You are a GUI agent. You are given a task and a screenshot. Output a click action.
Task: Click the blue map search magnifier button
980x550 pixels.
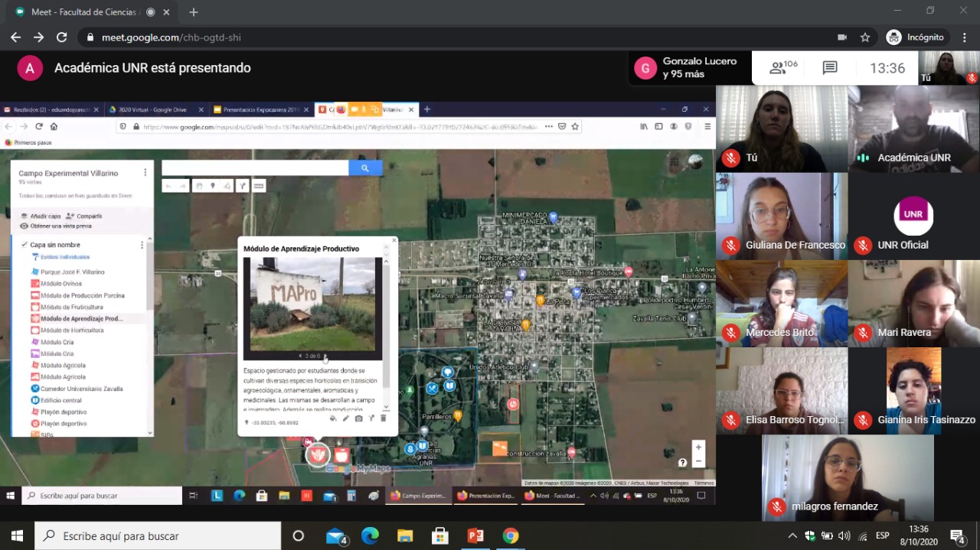point(365,168)
